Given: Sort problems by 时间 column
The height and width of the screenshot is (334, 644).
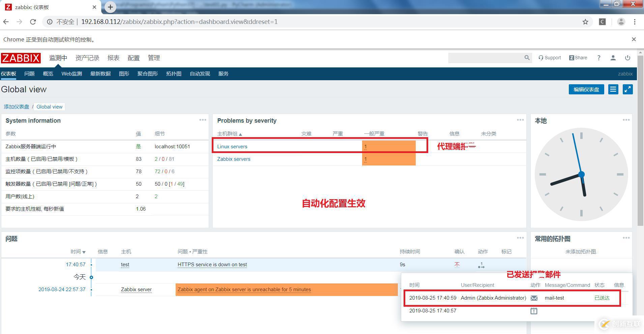Looking at the screenshot, I should [x=78, y=252].
